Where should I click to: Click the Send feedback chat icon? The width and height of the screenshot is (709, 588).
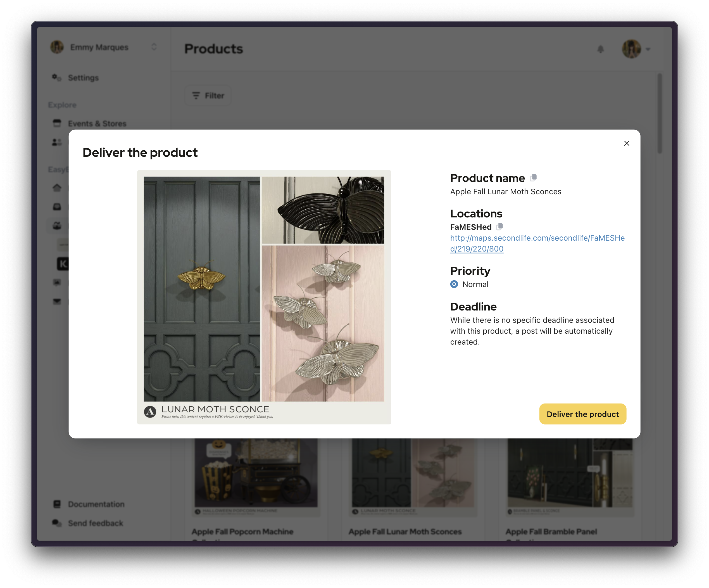click(x=57, y=523)
